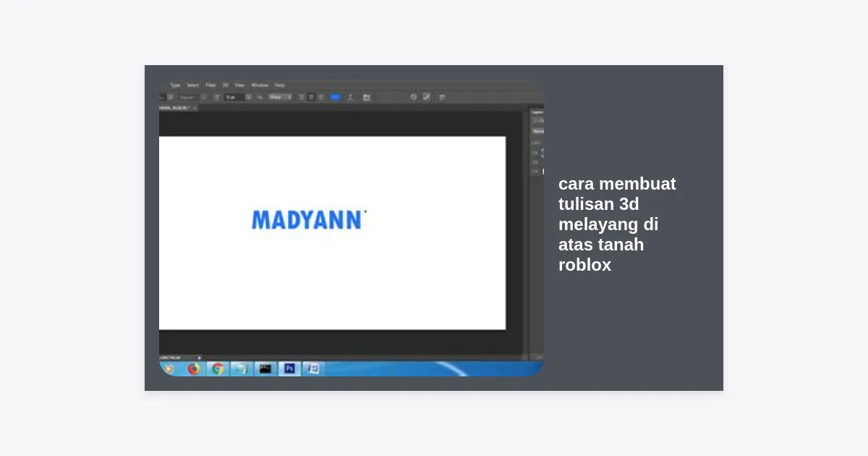Click the MADYANN text on canvas
Screen dimensions: 868x456
tap(307, 220)
